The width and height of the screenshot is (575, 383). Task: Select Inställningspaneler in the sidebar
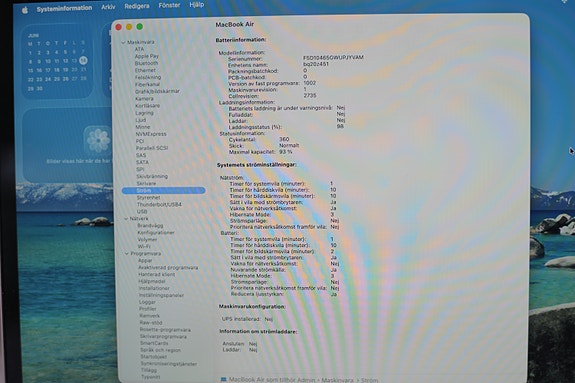click(161, 295)
